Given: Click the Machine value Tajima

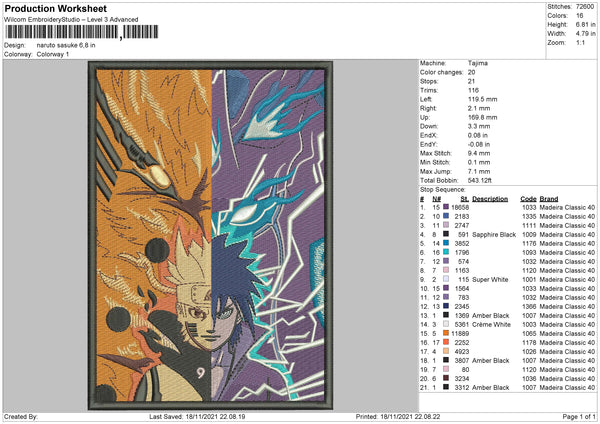Looking at the screenshot, I should pyautogui.click(x=478, y=63).
